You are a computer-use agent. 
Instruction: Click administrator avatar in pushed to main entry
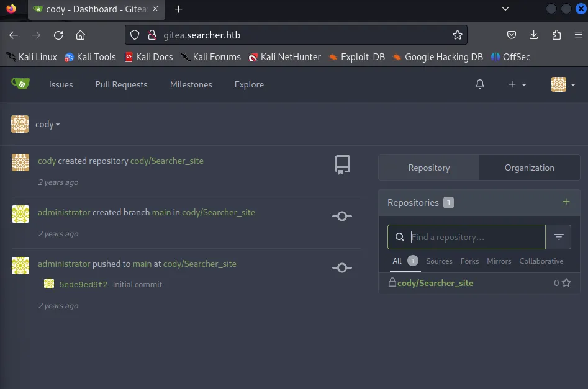pos(20,266)
